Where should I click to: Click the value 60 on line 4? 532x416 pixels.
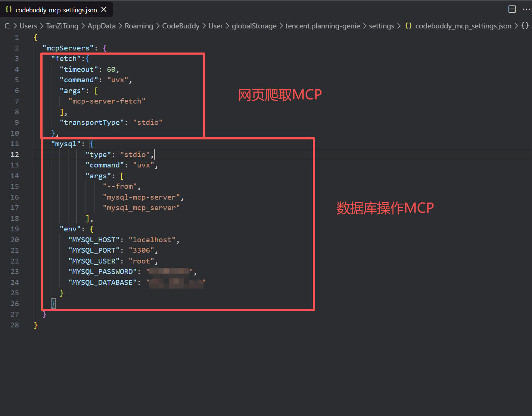(111, 69)
